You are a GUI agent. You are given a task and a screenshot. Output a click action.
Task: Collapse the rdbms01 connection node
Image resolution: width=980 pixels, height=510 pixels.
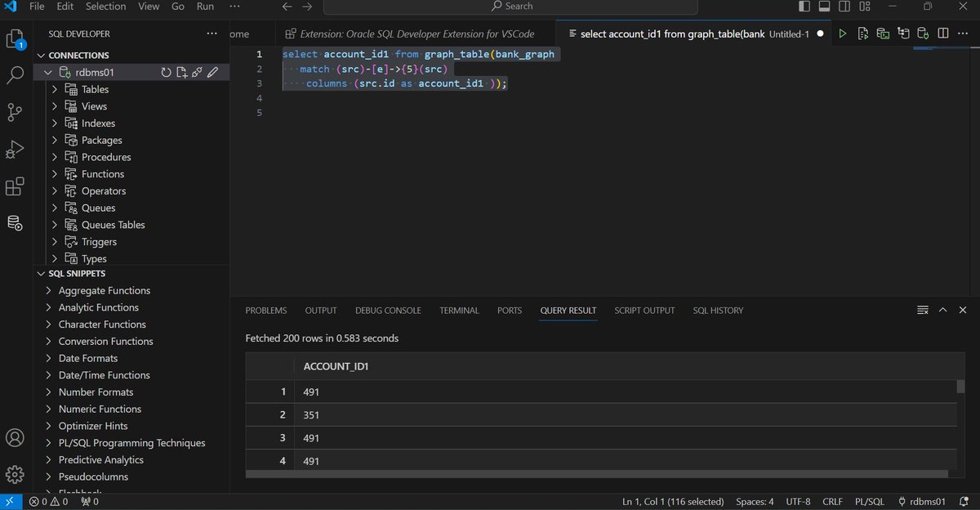tap(48, 73)
